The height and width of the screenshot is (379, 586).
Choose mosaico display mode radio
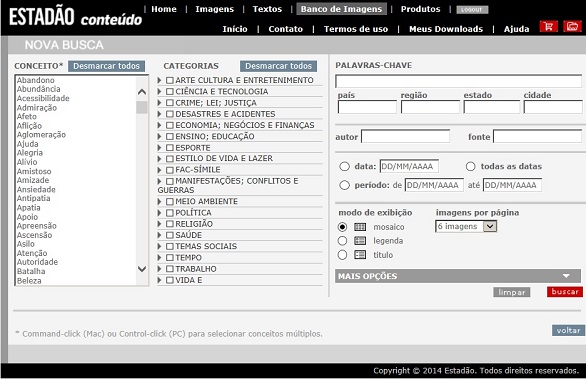(x=342, y=227)
